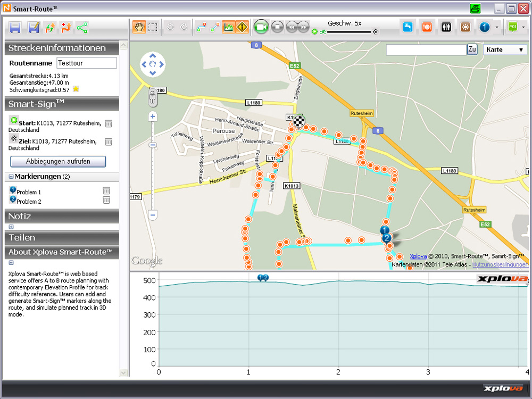Viewport: 532px width, 399px height.
Task: Add a water tap marker
Action: 408,27
